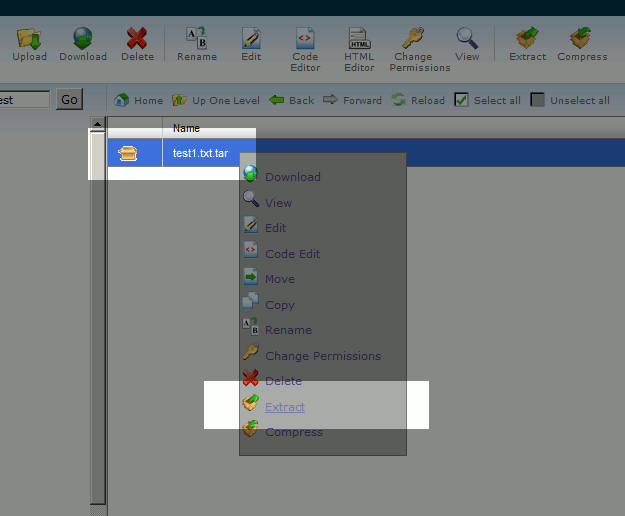Image resolution: width=625 pixels, height=516 pixels.
Task: Click the Change Permissions key icon in toolbar
Action: [x=413, y=38]
